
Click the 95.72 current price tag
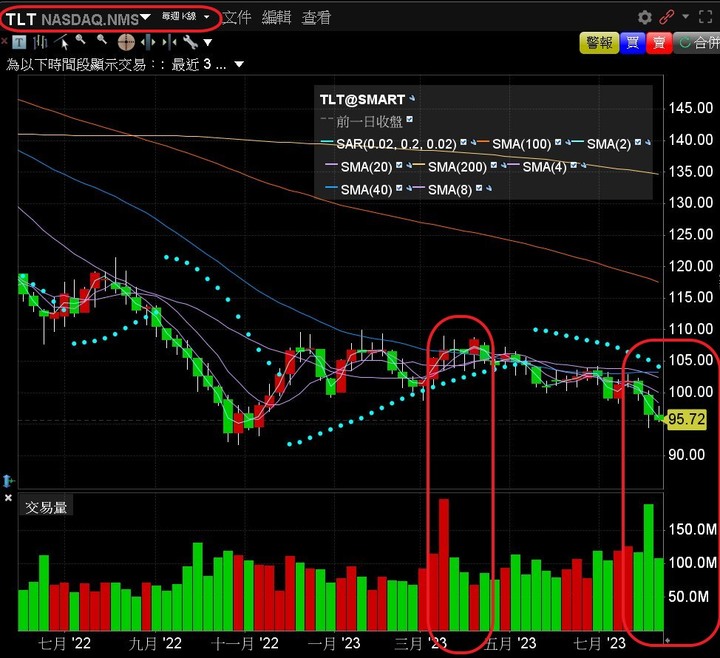pyautogui.click(x=686, y=419)
